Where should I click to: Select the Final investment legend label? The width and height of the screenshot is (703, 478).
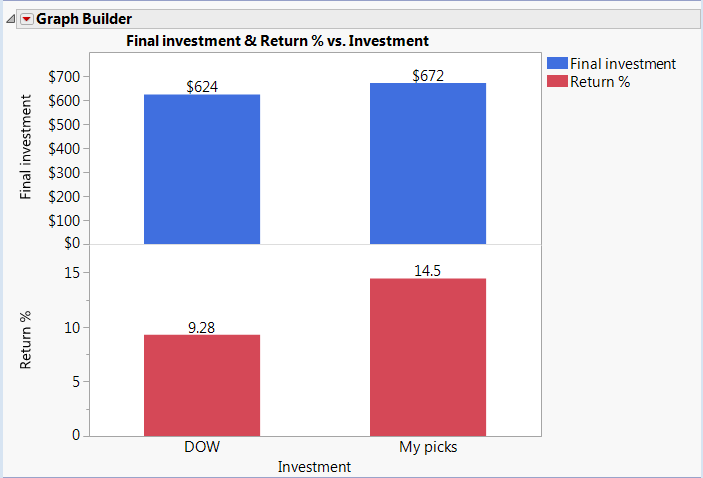point(623,64)
